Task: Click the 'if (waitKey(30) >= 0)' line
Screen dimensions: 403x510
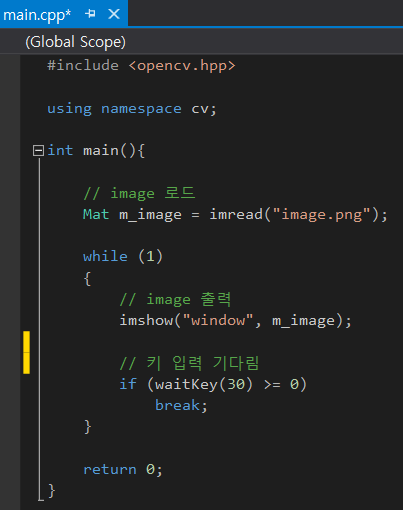Action: 213,385
